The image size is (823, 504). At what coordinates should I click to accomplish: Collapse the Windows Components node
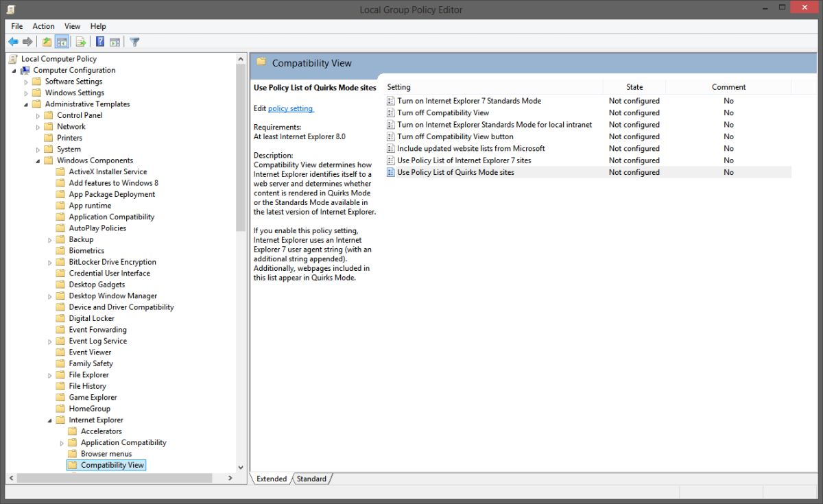pyautogui.click(x=38, y=161)
